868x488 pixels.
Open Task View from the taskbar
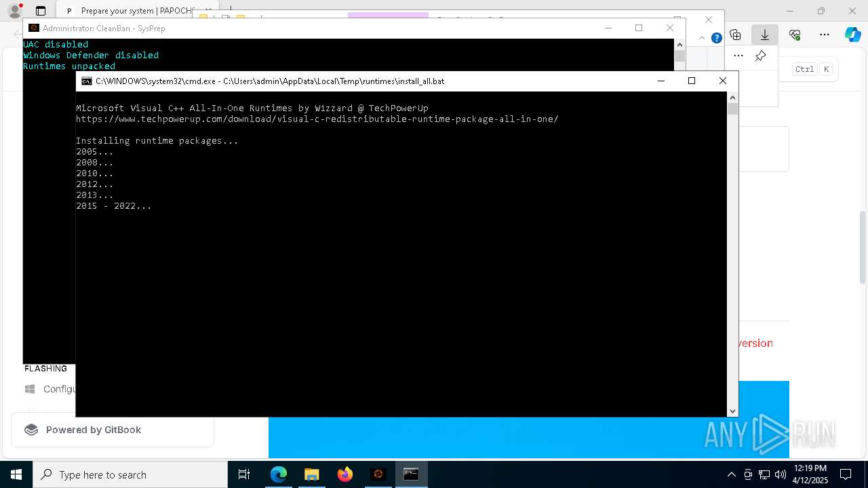244,474
